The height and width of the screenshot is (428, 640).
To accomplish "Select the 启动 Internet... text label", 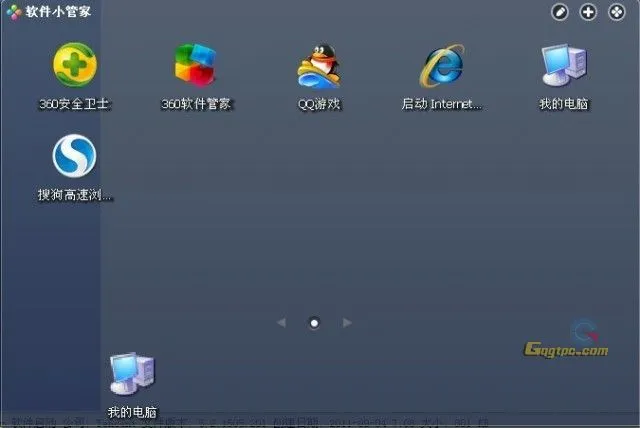I will click(x=441, y=104).
